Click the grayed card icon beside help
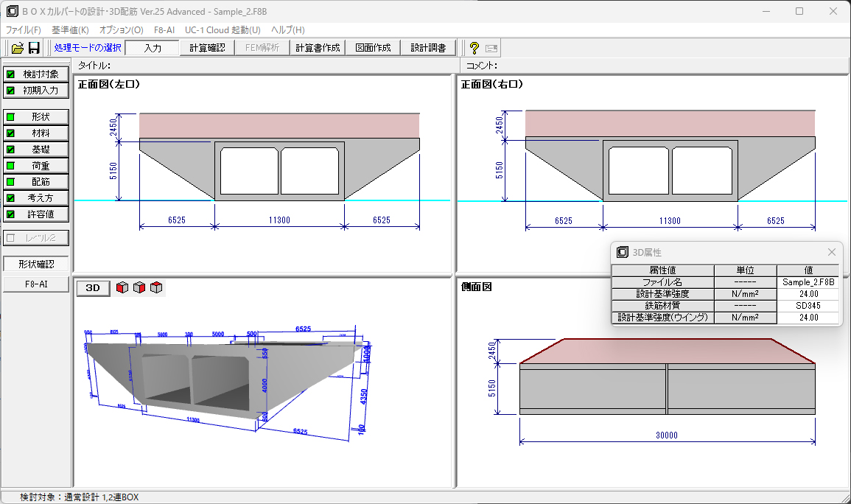The width and height of the screenshot is (851, 504). [x=491, y=49]
